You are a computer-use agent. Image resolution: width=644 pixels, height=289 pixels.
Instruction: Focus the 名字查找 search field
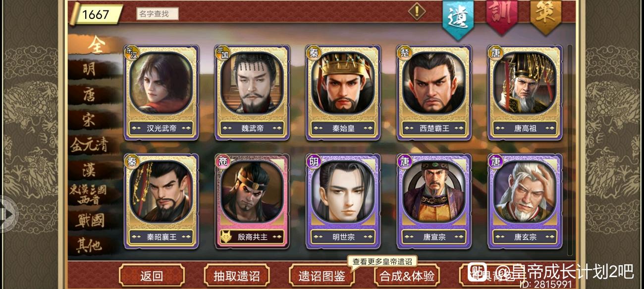pyautogui.click(x=158, y=14)
